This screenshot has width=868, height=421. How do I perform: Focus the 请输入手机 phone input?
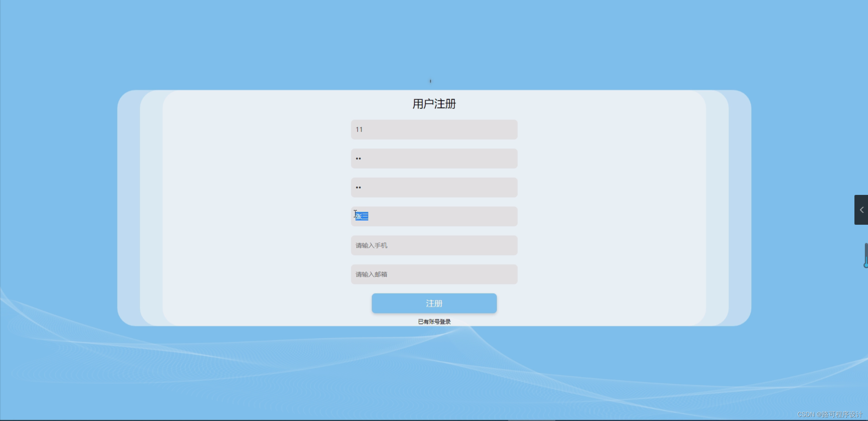pyautogui.click(x=434, y=245)
